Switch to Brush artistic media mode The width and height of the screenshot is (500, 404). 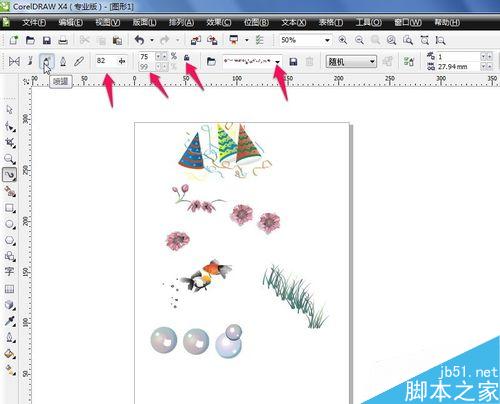tap(30, 61)
